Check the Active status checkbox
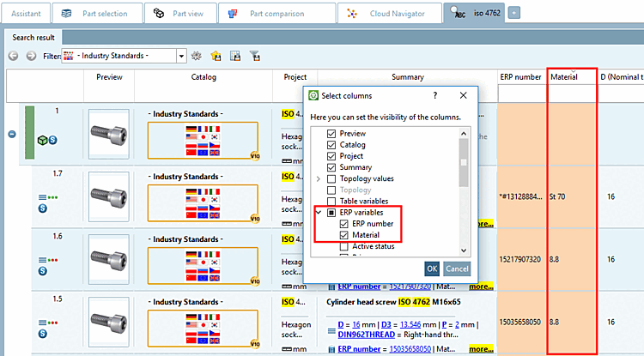This screenshot has height=356, width=644. point(344,246)
